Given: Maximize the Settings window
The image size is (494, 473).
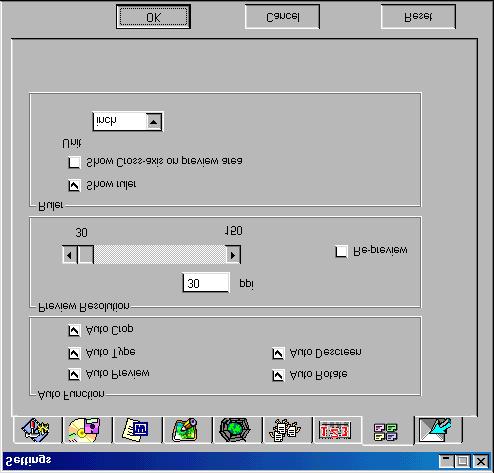Looking at the screenshot, I should [462, 461].
